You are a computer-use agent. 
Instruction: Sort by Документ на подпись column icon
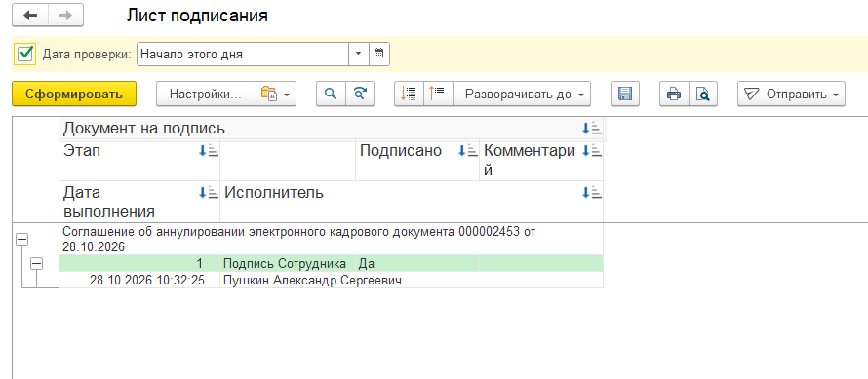point(591,129)
